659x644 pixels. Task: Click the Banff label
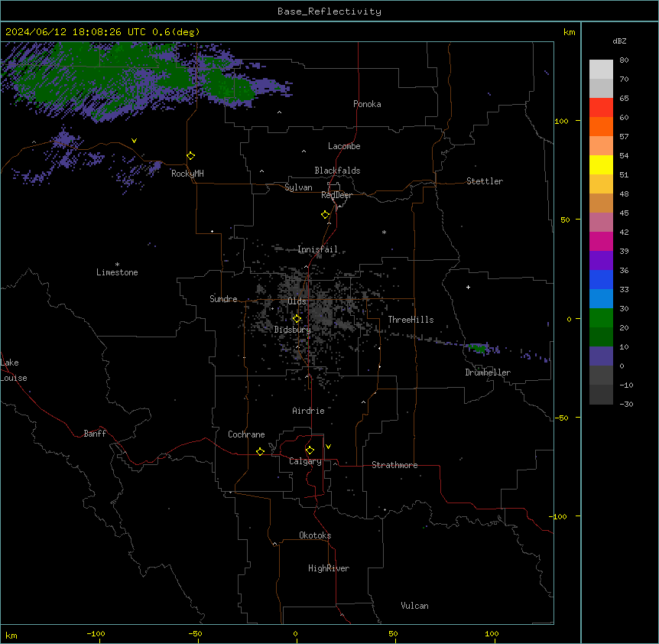(x=95, y=434)
